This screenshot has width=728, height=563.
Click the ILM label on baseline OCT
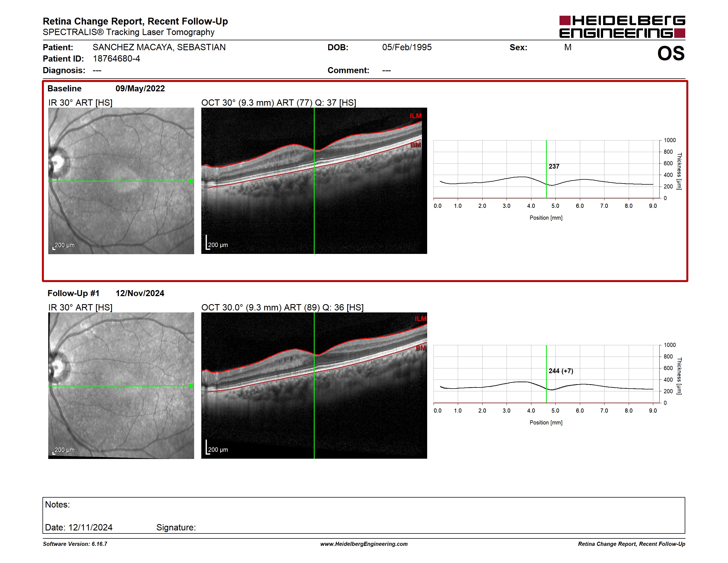tap(416, 116)
